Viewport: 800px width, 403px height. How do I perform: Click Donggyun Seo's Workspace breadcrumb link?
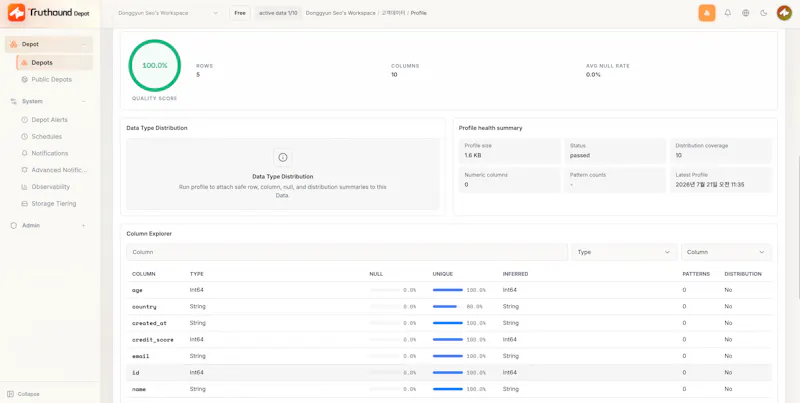(x=340, y=13)
